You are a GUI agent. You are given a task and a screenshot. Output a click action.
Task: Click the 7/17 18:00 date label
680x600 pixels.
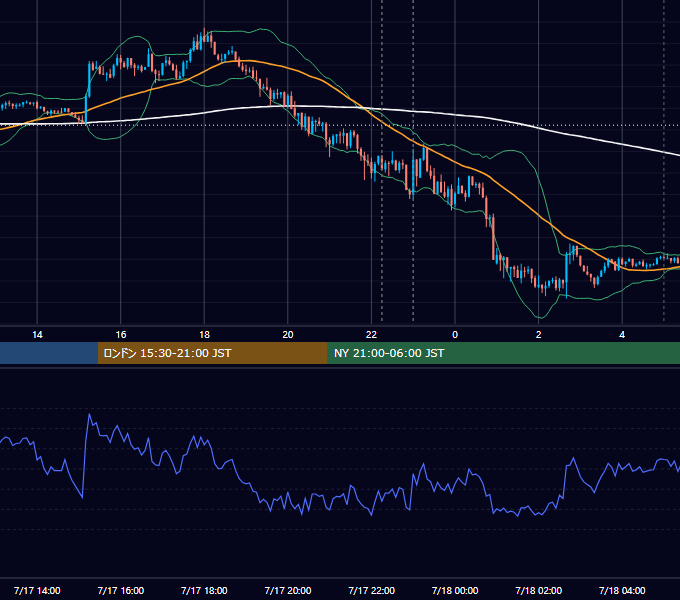[x=204, y=590]
